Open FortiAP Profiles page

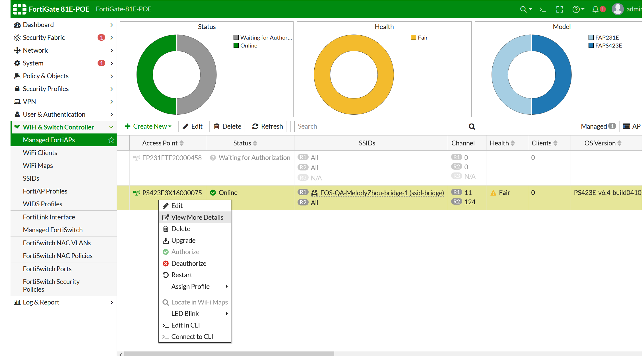coord(45,191)
